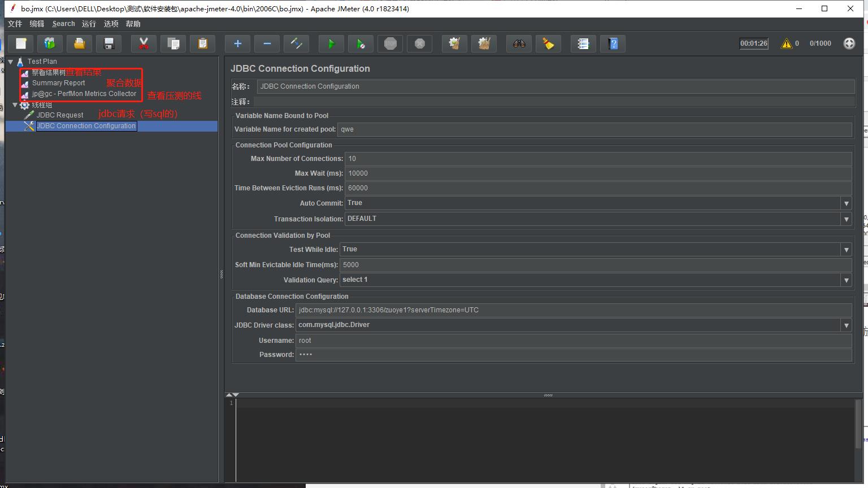868x488 pixels.
Task: Click Variable Name for created pool field
Action: [x=594, y=129]
